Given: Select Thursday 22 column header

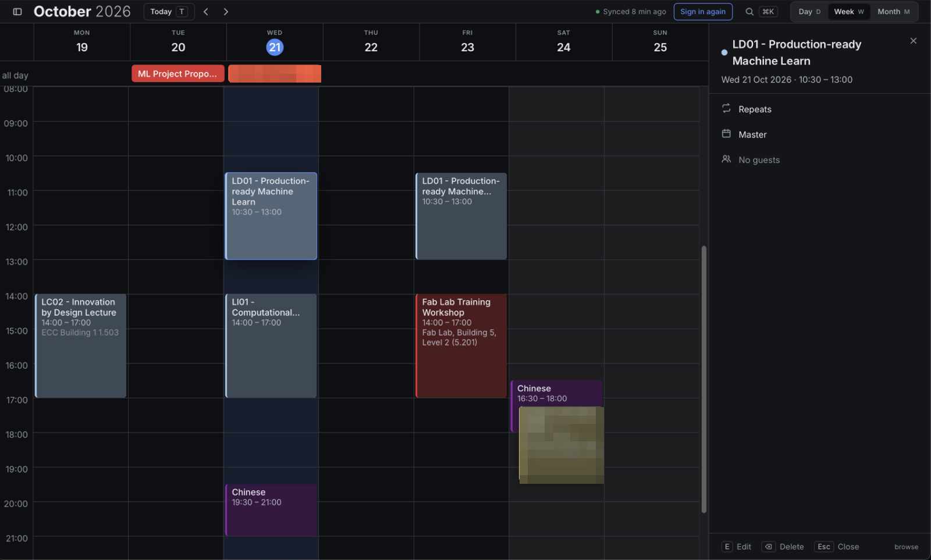Looking at the screenshot, I should 371,42.
